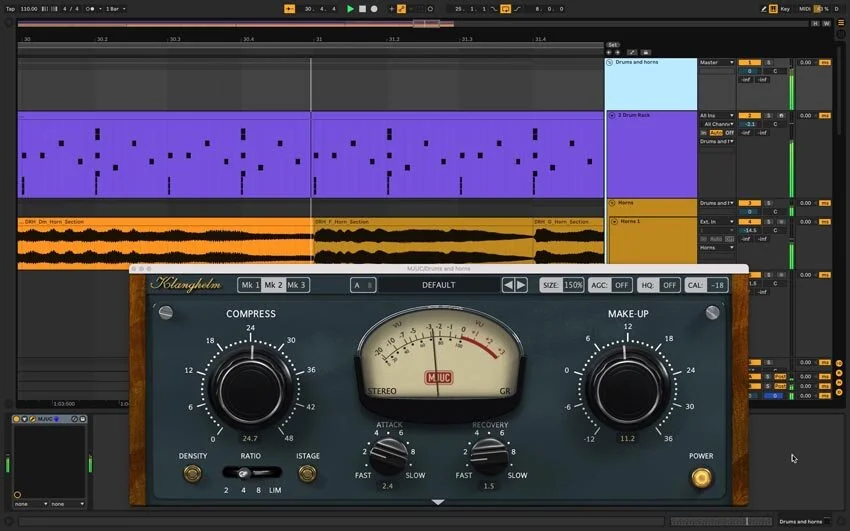Click the CAL -18 calibration field

point(706,285)
